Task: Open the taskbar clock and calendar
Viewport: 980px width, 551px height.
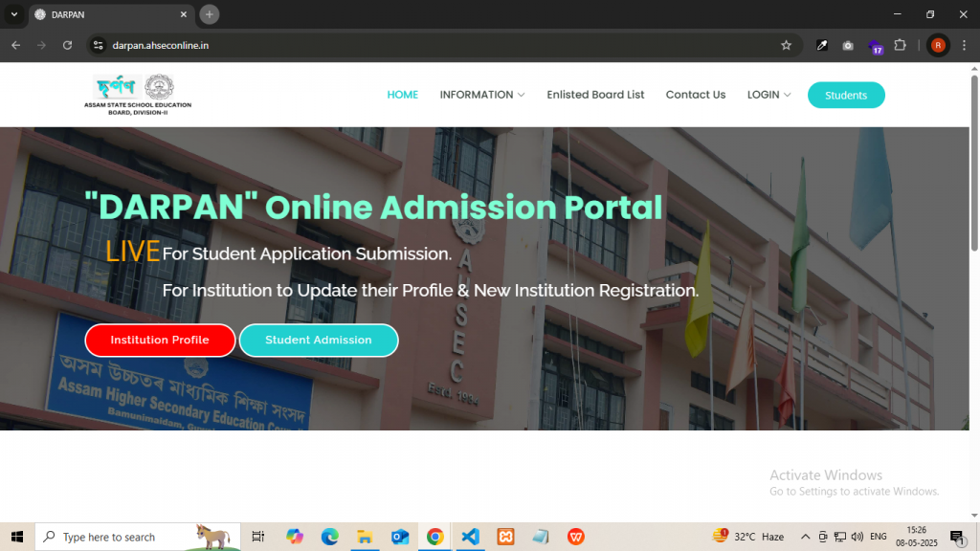Action: click(916, 537)
